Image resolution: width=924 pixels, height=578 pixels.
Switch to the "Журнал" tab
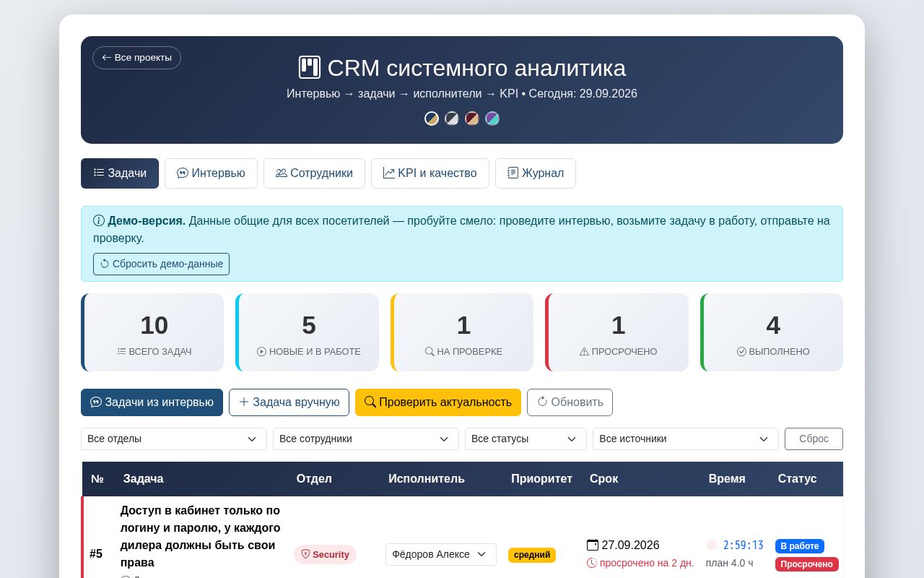click(536, 173)
